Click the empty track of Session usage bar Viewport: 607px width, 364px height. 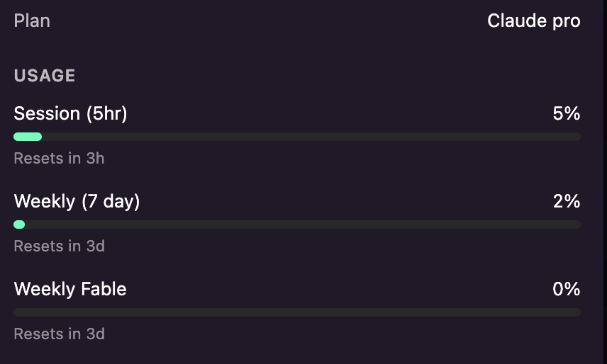tap(311, 137)
